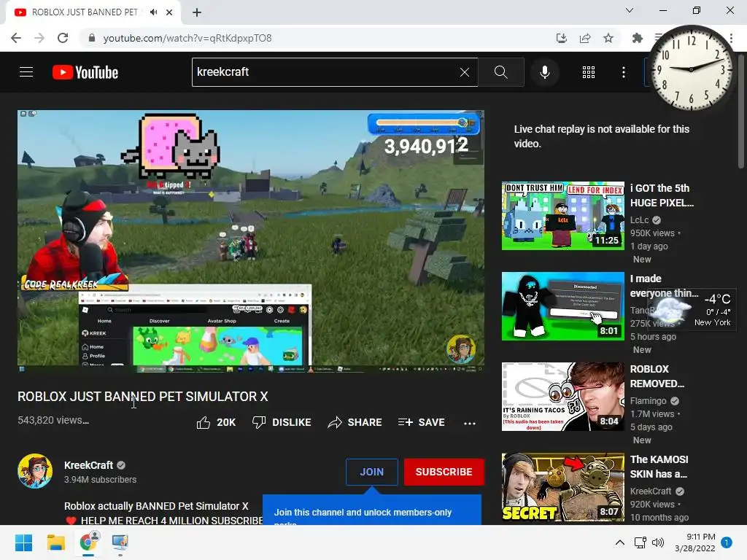The width and height of the screenshot is (747, 560).
Task: Open tab search dropdown arrow
Action: pos(630,10)
